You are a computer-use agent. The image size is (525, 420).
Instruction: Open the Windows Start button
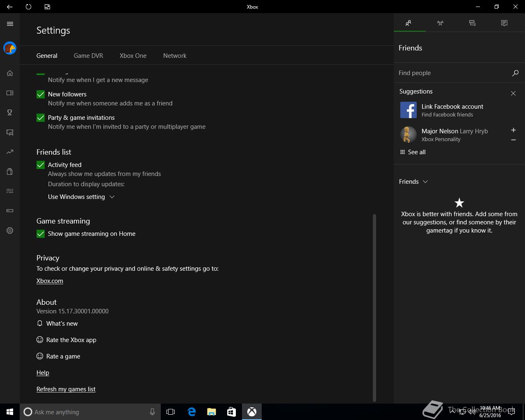[10, 412]
